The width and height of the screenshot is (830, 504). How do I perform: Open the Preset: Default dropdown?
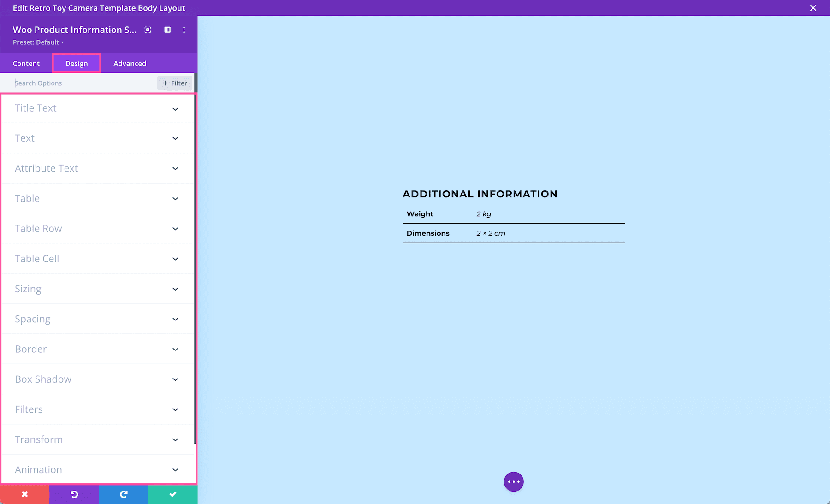tap(38, 42)
